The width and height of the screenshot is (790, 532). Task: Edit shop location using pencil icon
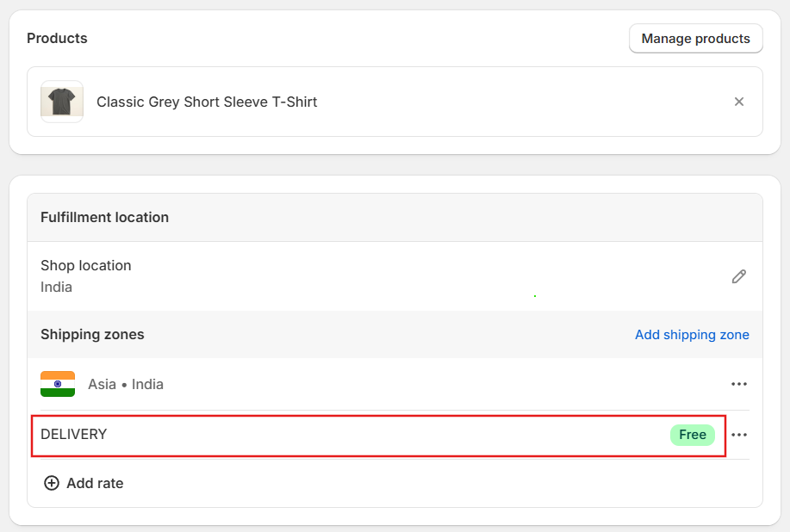[x=738, y=276]
